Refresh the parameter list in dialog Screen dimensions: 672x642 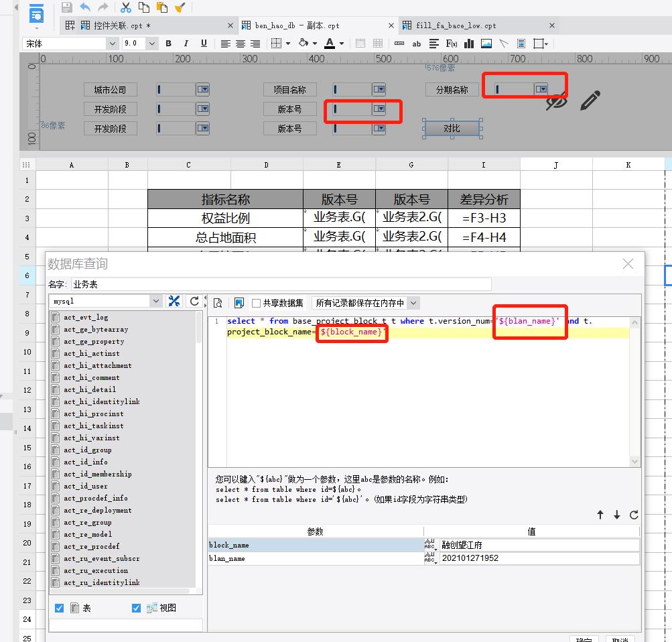coord(634,515)
